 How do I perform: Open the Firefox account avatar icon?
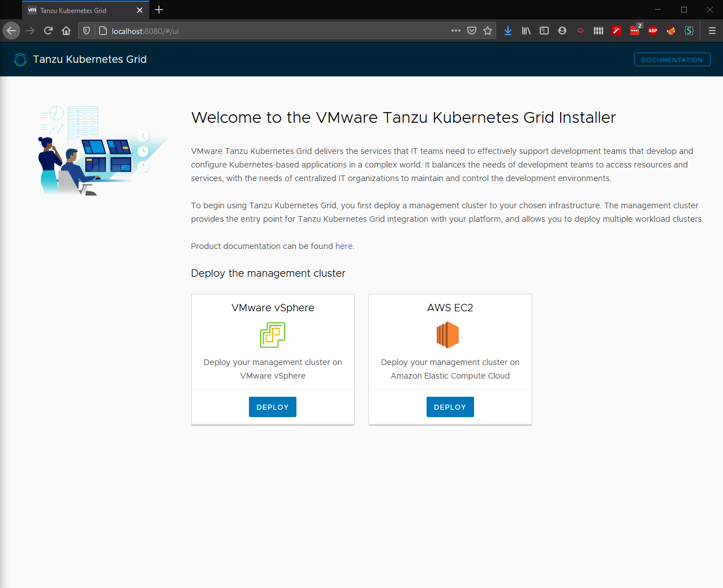562,31
